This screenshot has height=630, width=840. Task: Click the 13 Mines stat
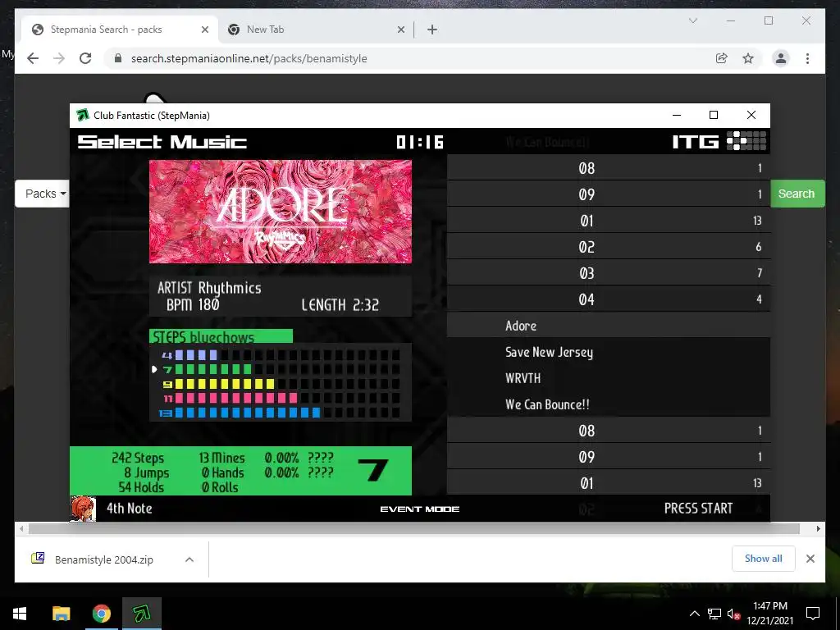tap(221, 458)
